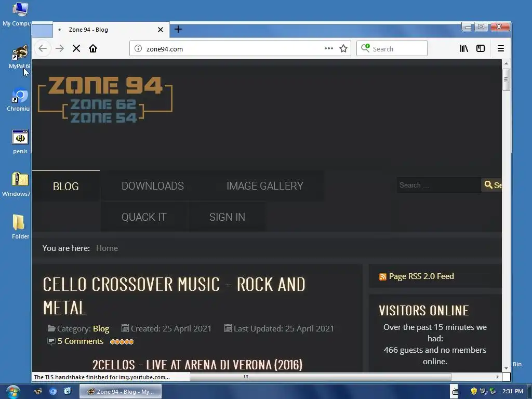
Task: Open the Library icon in the toolbar
Action: point(464,48)
